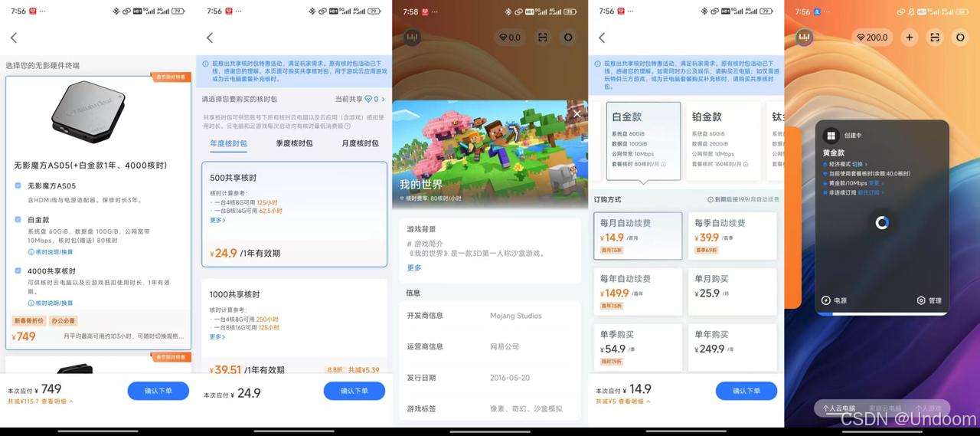Tap diamond balance 0.0 on game screen
980x436 pixels.
[x=510, y=37]
